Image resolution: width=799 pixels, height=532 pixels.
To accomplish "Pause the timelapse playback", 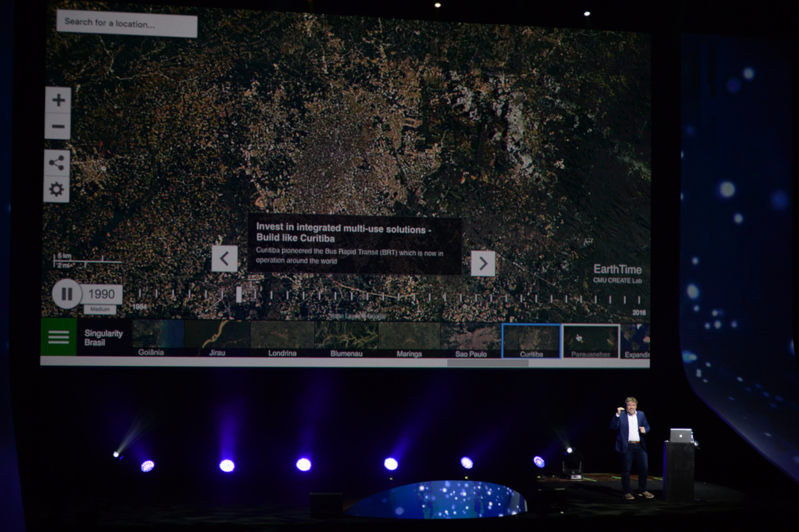I will click(67, 294).
